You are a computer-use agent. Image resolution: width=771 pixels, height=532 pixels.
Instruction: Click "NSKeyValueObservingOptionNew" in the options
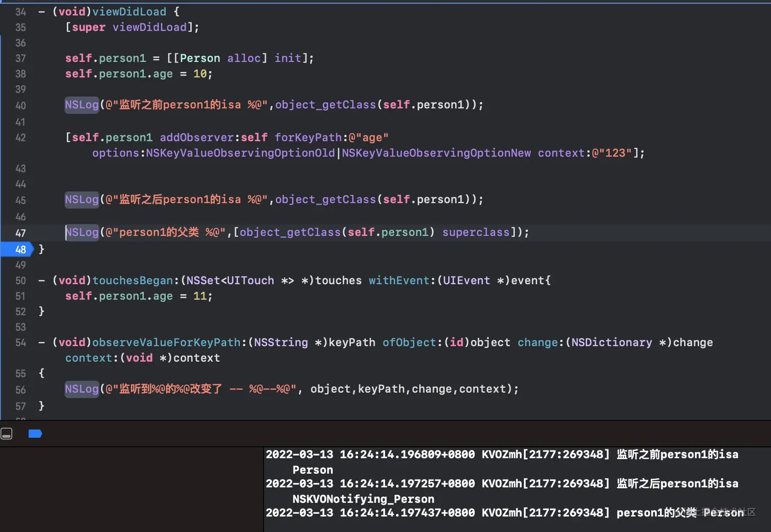point(436,153)
